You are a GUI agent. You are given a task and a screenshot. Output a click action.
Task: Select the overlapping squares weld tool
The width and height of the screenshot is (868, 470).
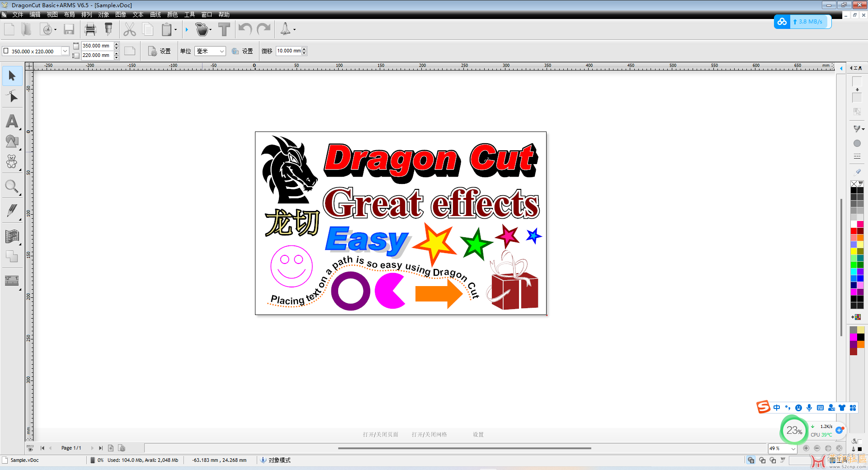tap(12, 257)
